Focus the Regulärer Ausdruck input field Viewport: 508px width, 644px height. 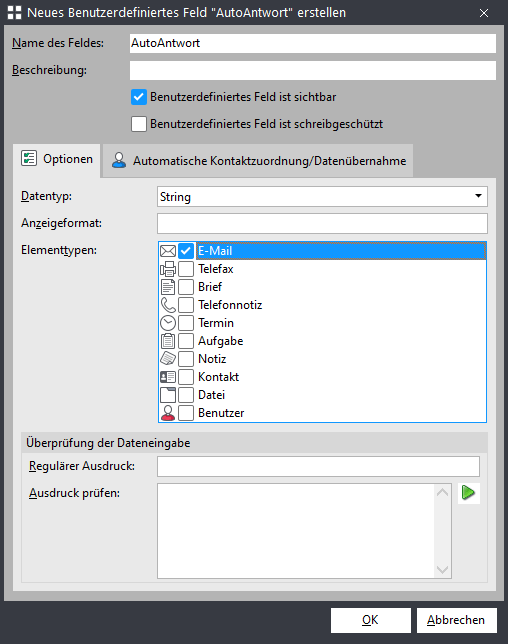coord(318,467)
